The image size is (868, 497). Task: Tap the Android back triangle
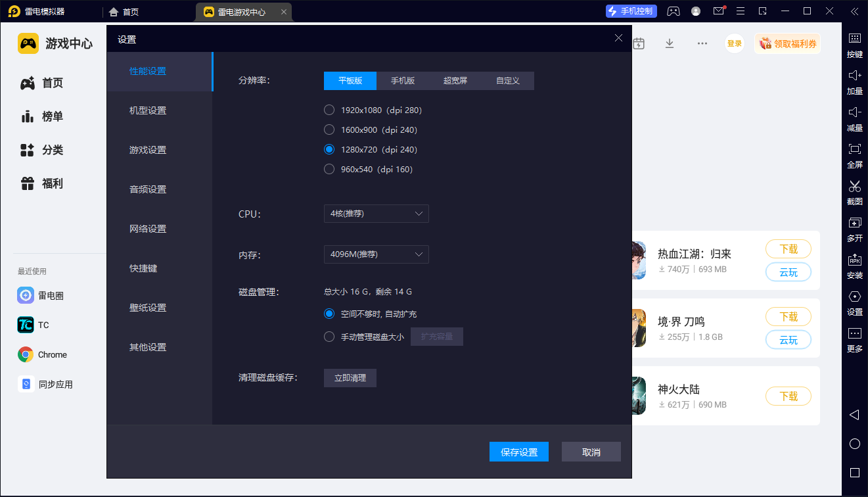(x=854, y=415)
